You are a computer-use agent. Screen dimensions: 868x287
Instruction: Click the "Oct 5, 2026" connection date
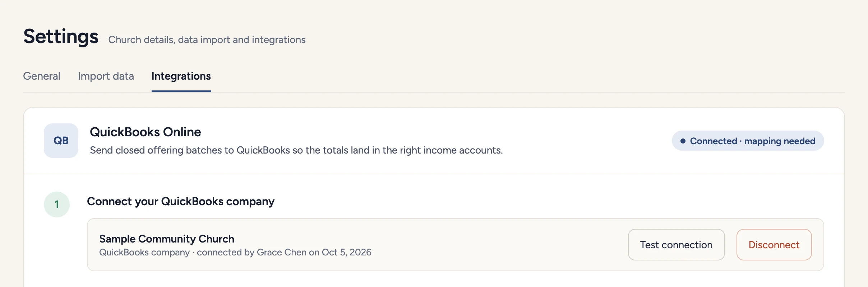click(x=347, y=252)
